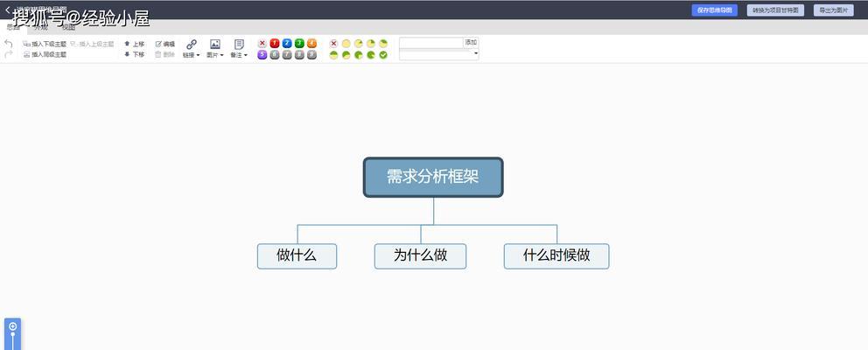Click 导出为图片 export button
The image size is (868, 350).
point(833,10)
